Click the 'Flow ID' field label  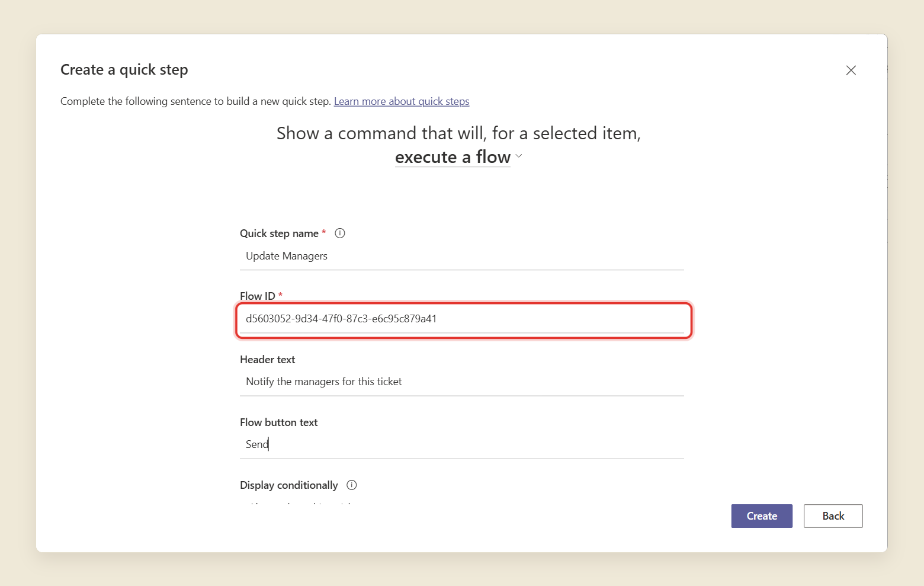coord(258,296)
